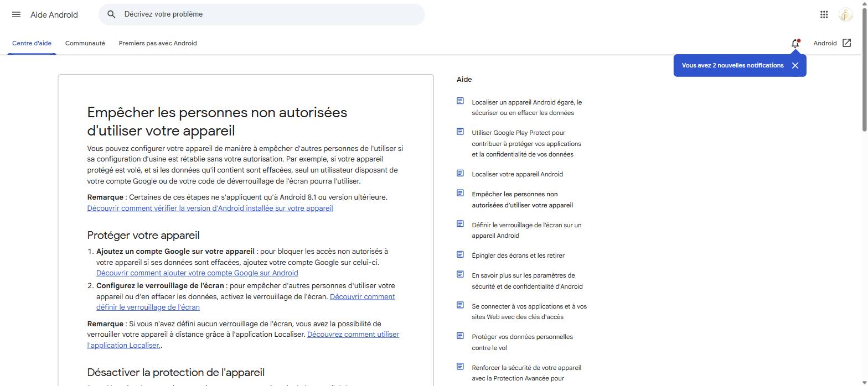
Task: Open Localiser votre appareil Android article
Action: pyautogui.click(x=517, y=174)
